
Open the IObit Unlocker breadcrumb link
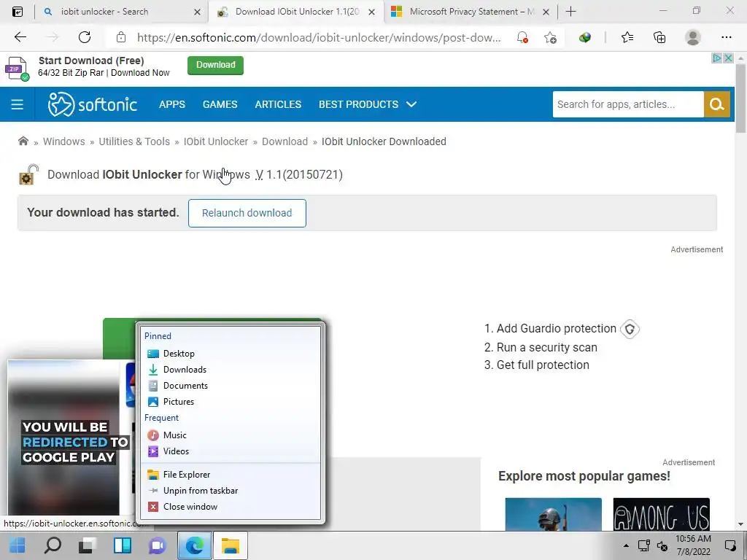point(216,141)
